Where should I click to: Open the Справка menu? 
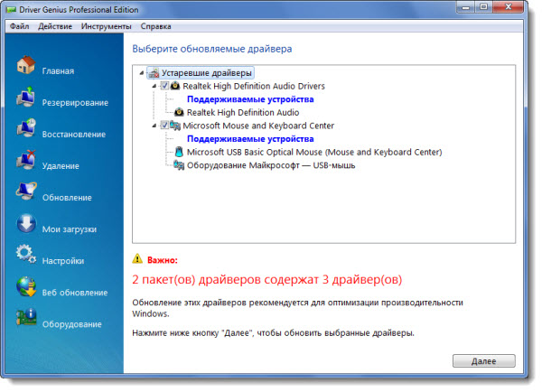click(x=155, y=26)
